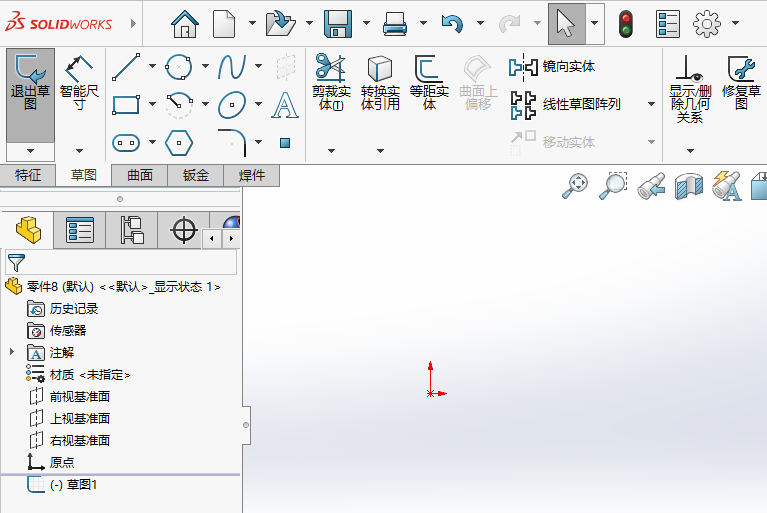Screen dimensions: 767x513
Task: Click the Open file icon
Action: pyautogui.click(x=280, y=23)
